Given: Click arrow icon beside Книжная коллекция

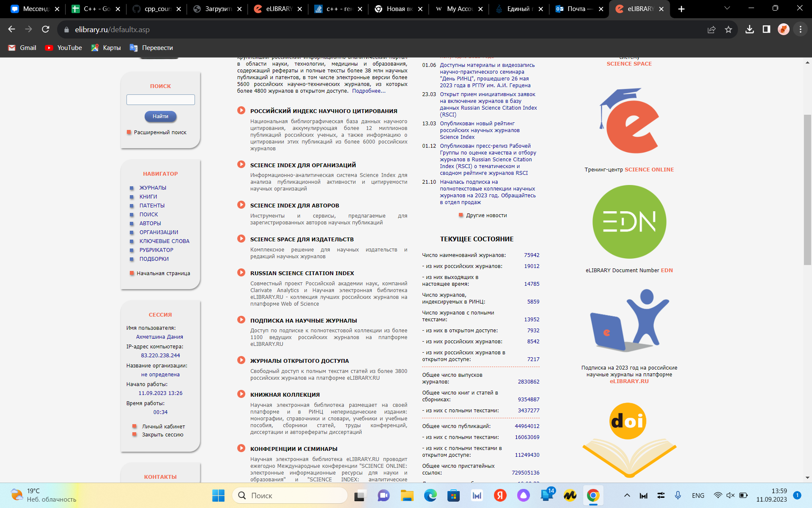Looking at the screenshot, I should point(241,394).
